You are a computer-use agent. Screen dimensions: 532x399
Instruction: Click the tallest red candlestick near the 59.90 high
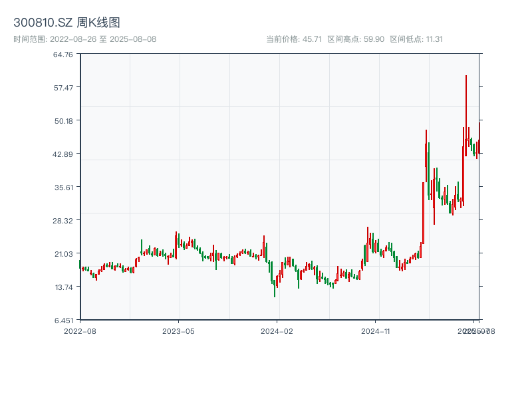pos(466,115)
